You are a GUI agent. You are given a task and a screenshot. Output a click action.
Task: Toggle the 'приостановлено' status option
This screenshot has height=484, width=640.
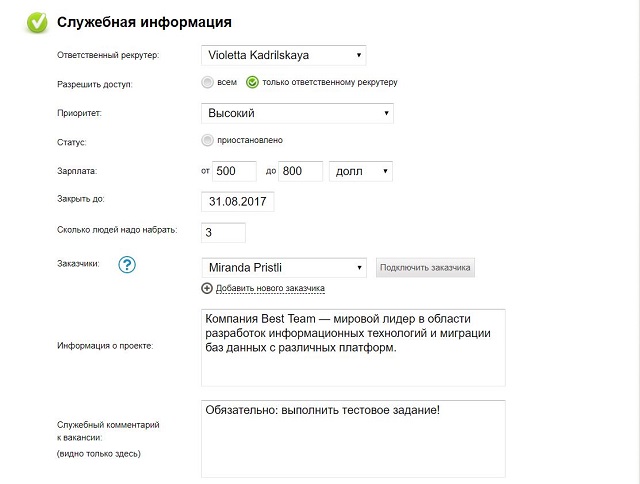[207, 140]
